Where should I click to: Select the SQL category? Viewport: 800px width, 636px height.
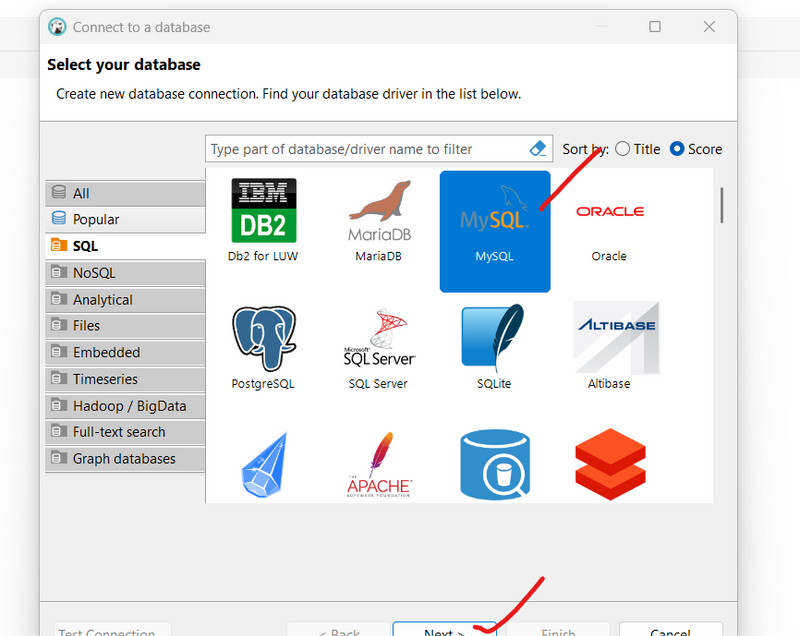125,246
